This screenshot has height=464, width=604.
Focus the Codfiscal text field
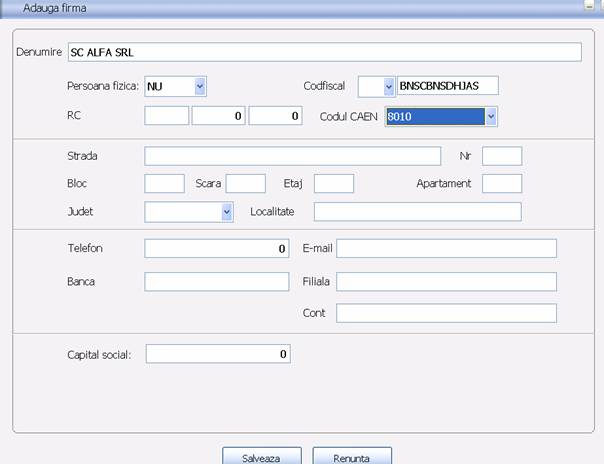447,87
